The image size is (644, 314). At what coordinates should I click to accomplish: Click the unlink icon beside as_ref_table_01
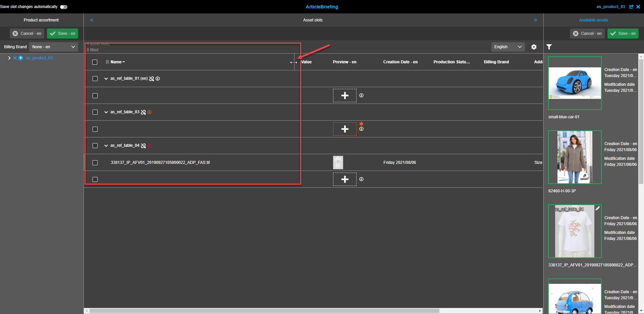pyautogui.click(x=152, y=78)
